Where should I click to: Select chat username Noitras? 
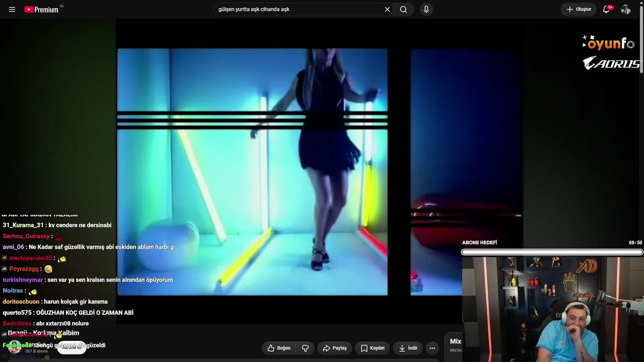[13, 291]
